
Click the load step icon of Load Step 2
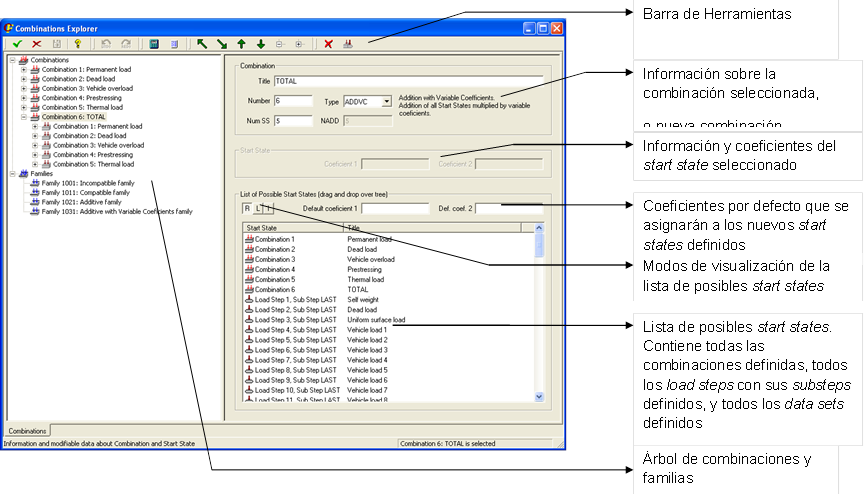[x=249, y=310]
